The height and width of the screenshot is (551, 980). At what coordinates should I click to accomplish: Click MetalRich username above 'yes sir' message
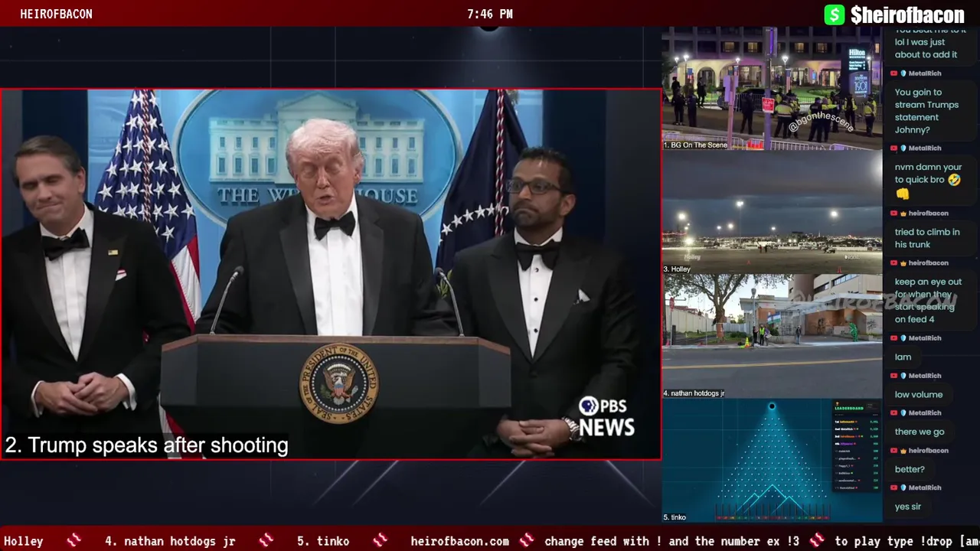tap(925, 487)
